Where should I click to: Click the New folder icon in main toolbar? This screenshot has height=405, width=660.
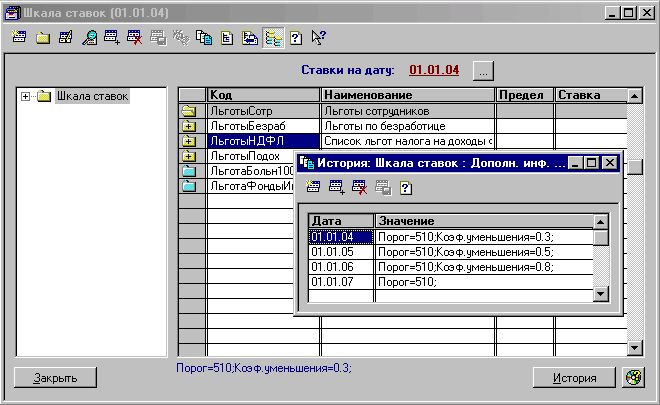pyautogui.click(x=43, y=38)
